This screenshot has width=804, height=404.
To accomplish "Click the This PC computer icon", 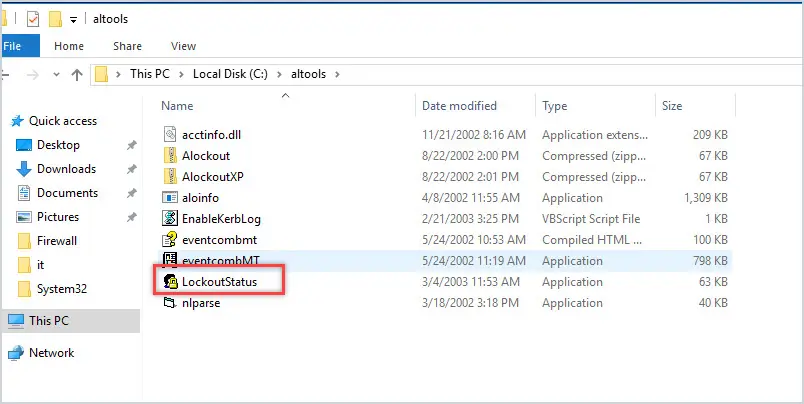I will click(16, 321).
